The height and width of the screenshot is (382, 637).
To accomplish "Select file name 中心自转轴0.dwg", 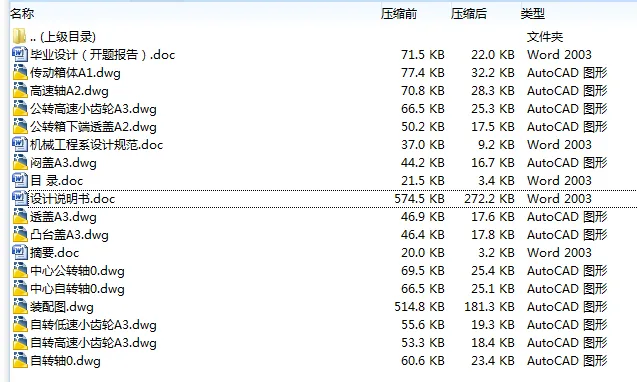I will point(77,289).
